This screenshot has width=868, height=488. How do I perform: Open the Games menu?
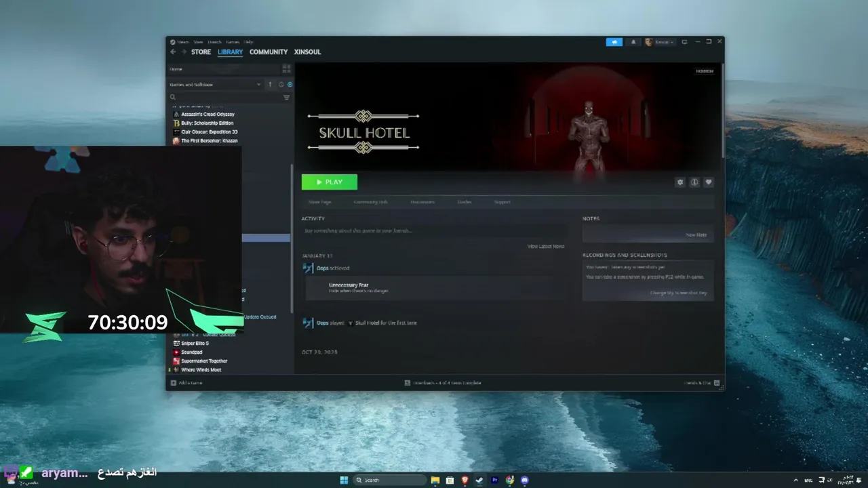pos(233,42)
